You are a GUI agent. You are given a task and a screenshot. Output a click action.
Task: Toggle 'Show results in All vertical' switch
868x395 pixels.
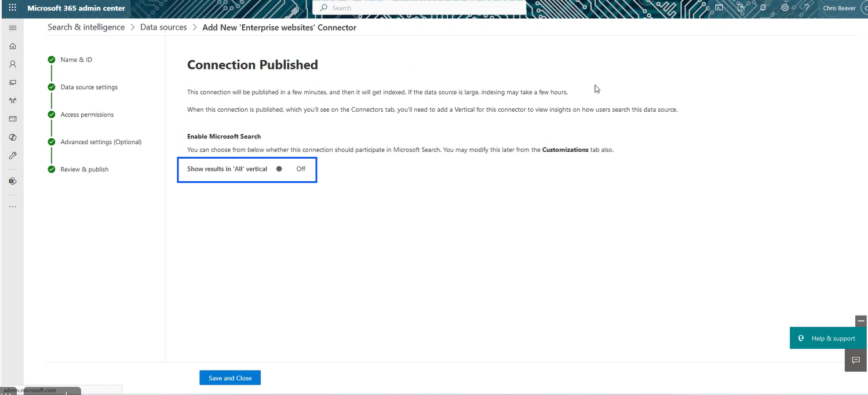pyautogui.click(x=279, y=169)
